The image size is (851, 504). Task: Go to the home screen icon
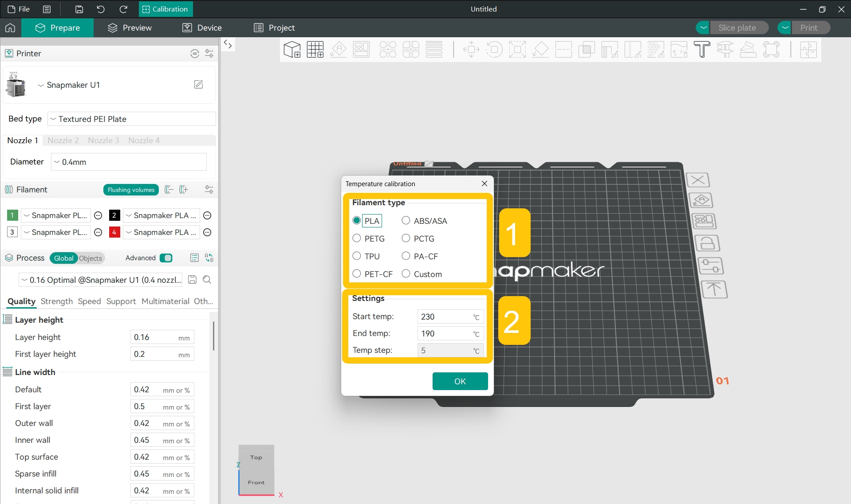(10, 27)
